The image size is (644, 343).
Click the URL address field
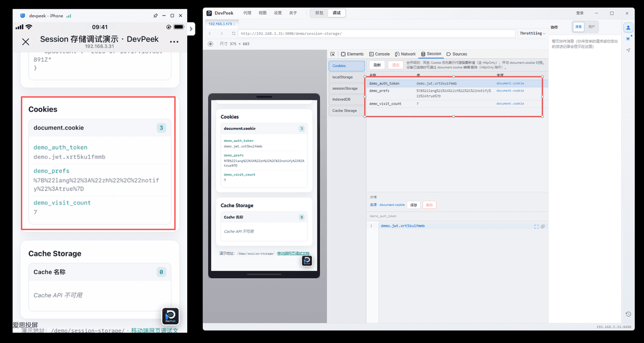376,33
